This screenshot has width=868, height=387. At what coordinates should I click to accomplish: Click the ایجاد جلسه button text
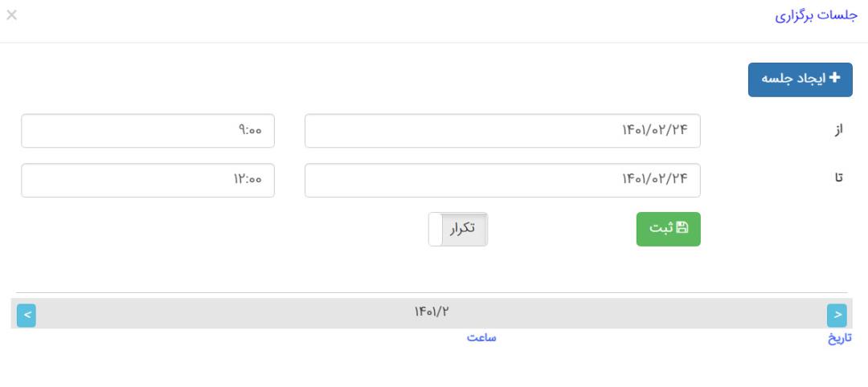(792, 79)
